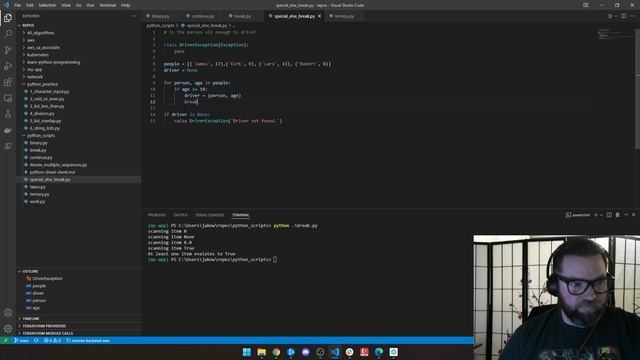Open the Search view in activity bar
Image resolution: width=640 pixels, height=360 pixels.
(8, 34)
